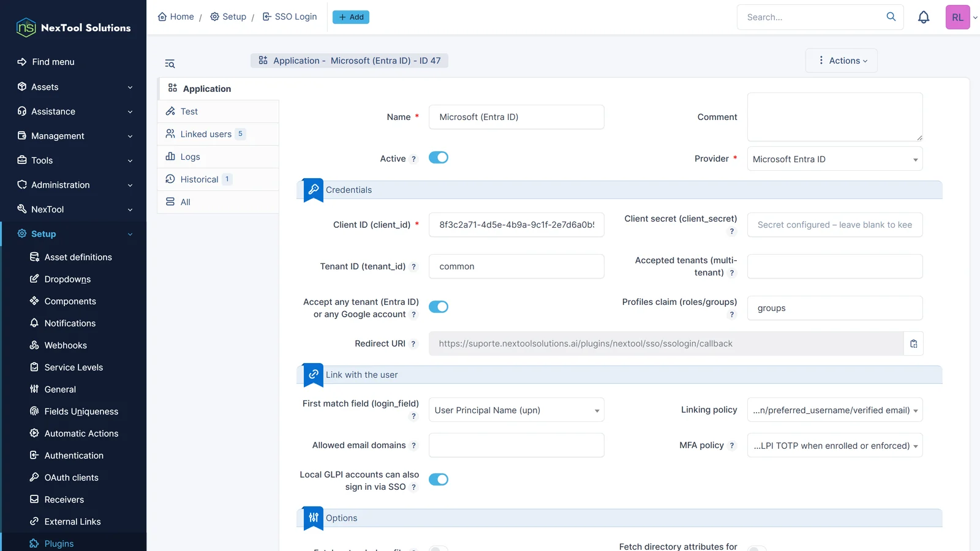Open the RL user avatar menu

pyautogui.click(x=958, y=17)
